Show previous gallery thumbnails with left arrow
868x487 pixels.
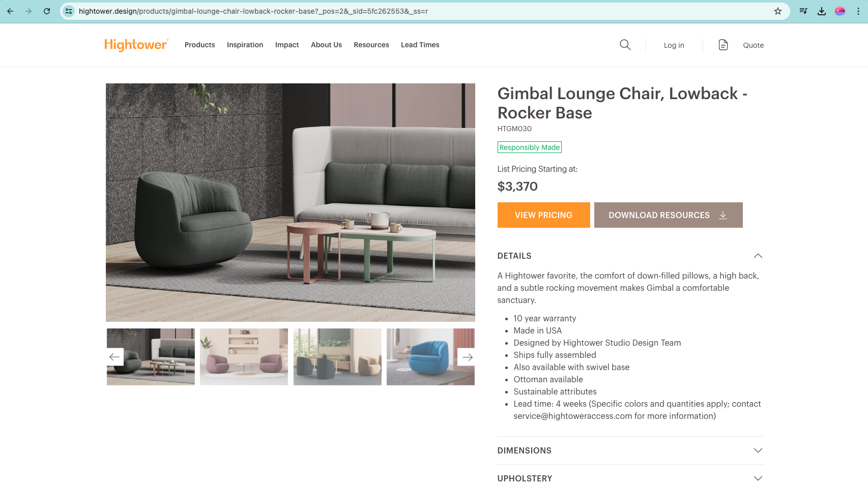pos(114,357)
